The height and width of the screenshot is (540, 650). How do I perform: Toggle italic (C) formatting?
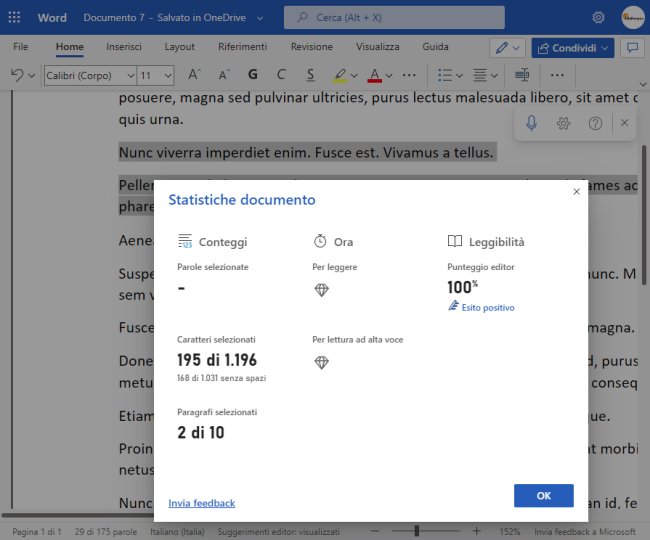click(281, 75)
